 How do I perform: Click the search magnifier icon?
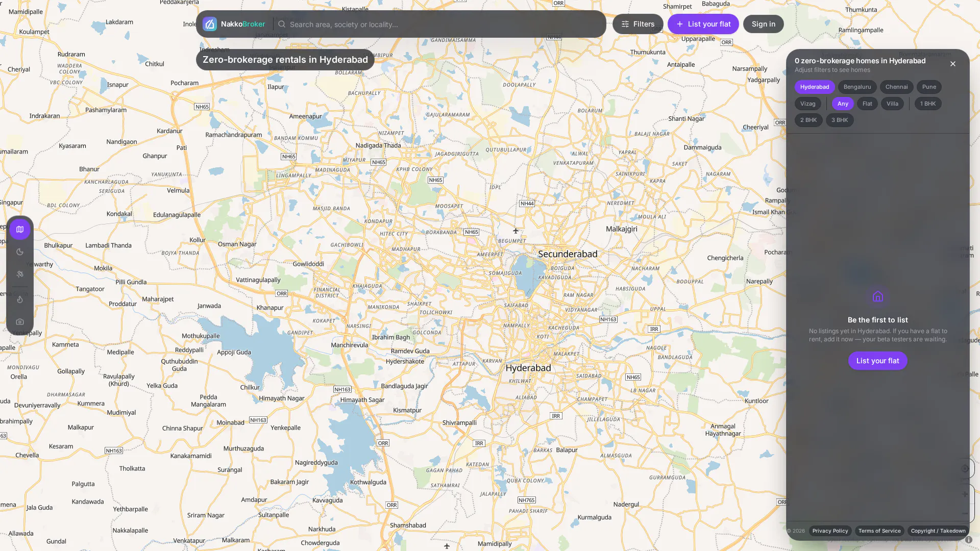pos(282,24)
